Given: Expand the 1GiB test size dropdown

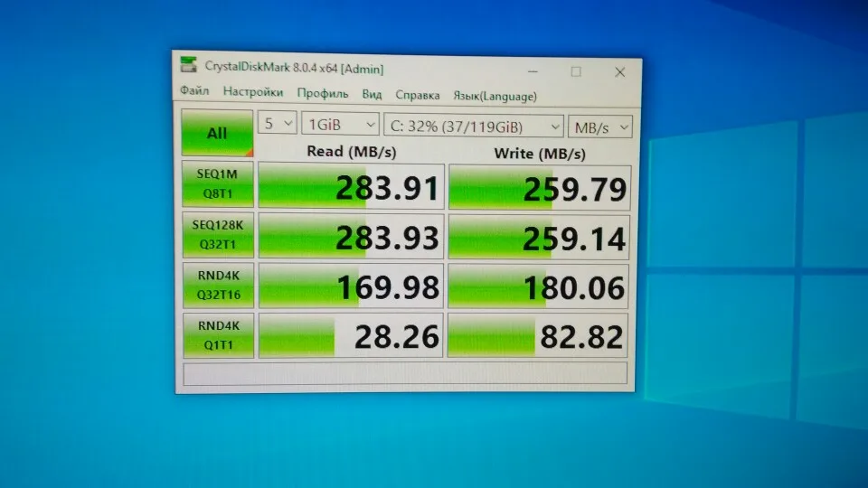Looking at the screenshot, I should pos(340,125).
